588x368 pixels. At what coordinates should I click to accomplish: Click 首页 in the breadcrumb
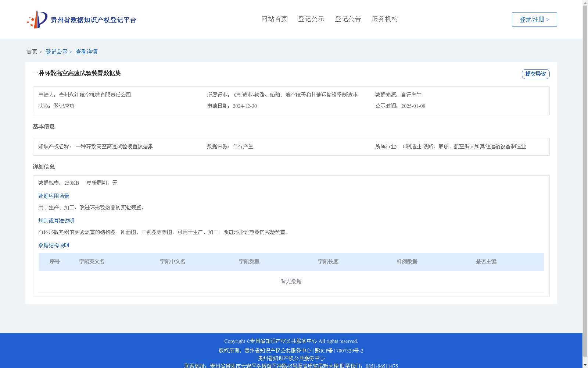click(32, 52)
